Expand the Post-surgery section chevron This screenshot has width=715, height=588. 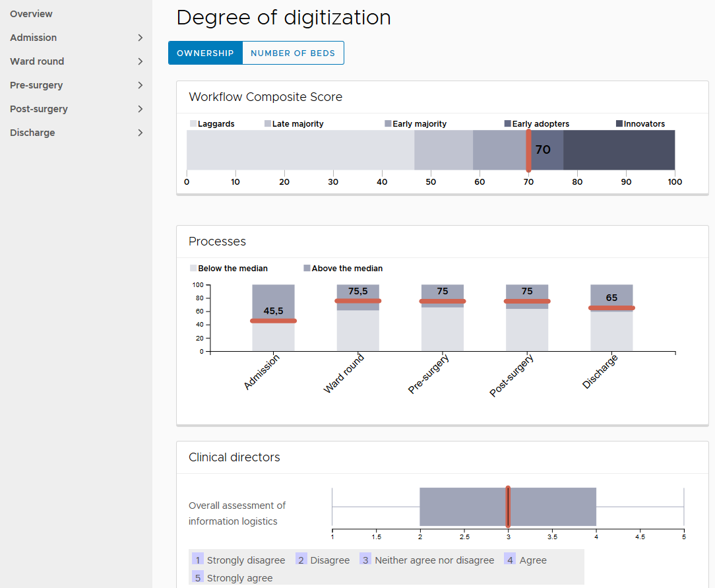(140, 109)
